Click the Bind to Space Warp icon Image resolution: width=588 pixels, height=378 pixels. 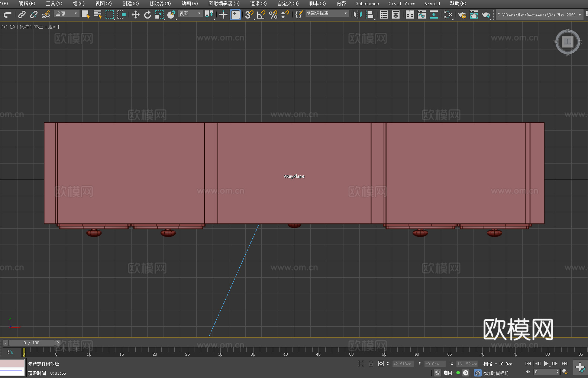(x=46, y=14)
